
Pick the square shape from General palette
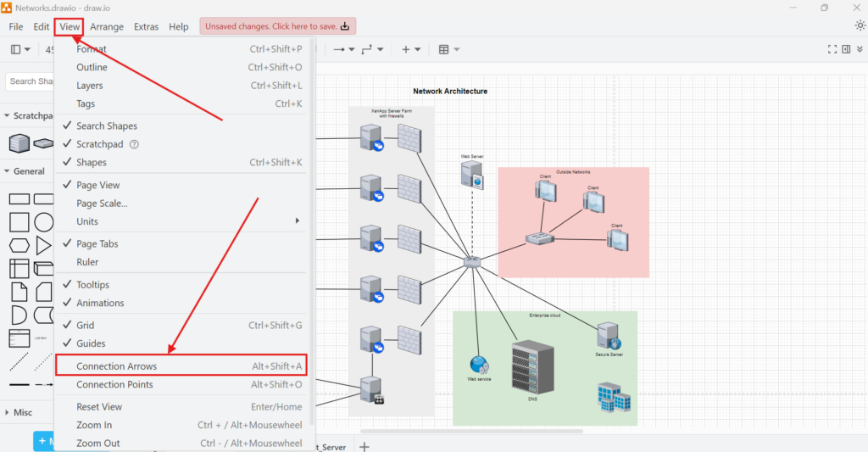(x=19, y=223)
